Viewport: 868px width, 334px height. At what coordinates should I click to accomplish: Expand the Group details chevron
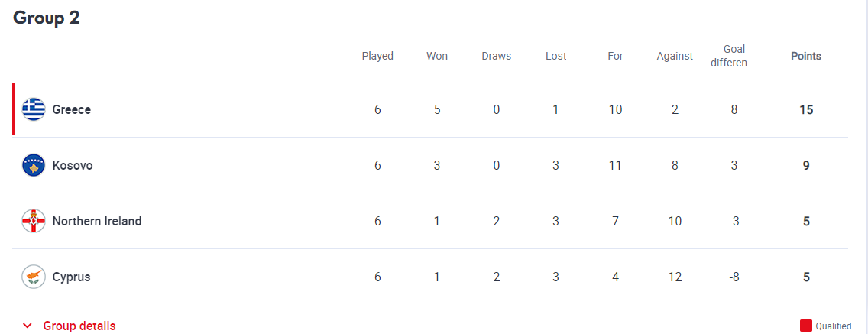(28, 326)
